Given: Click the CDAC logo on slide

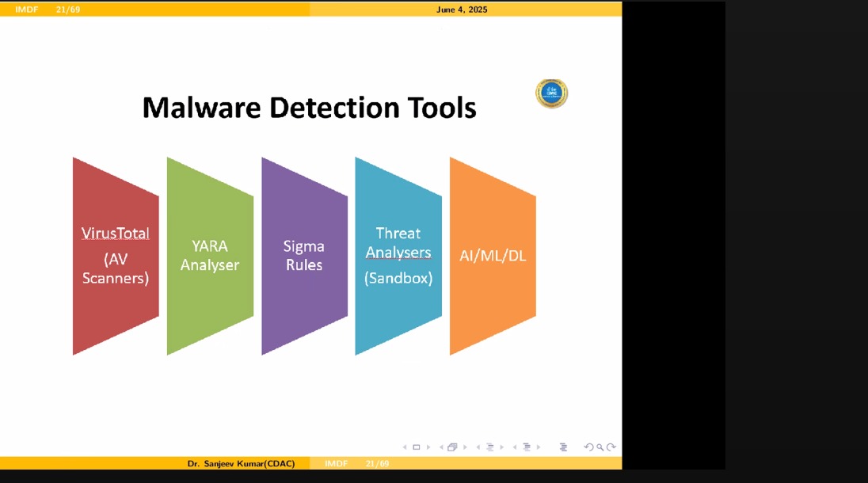Looking at the screenshot, I should (551, 93).
